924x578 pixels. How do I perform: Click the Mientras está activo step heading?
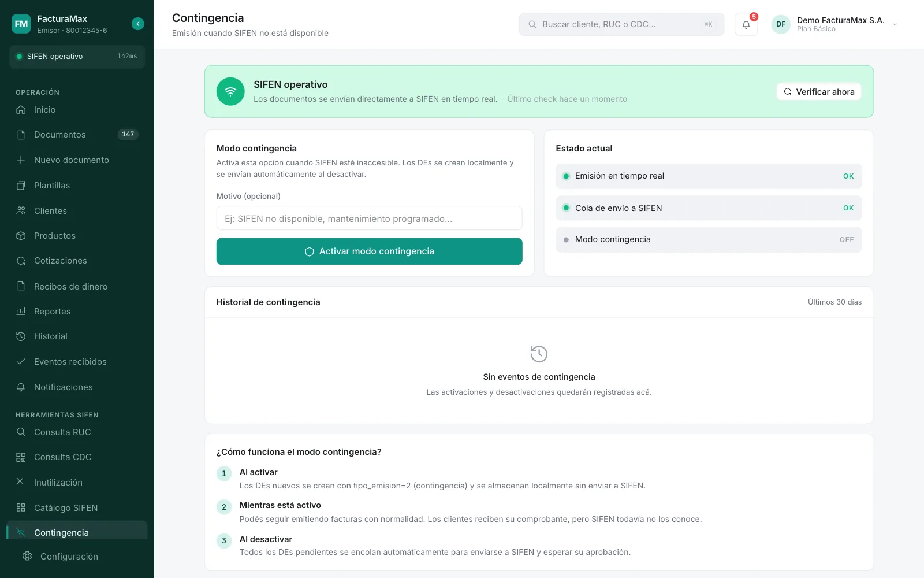tap(280, 505)
